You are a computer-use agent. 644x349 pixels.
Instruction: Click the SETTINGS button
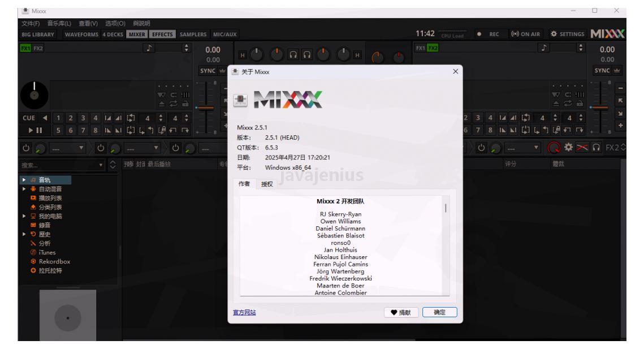pyautogui.click(x=568, y=34)
